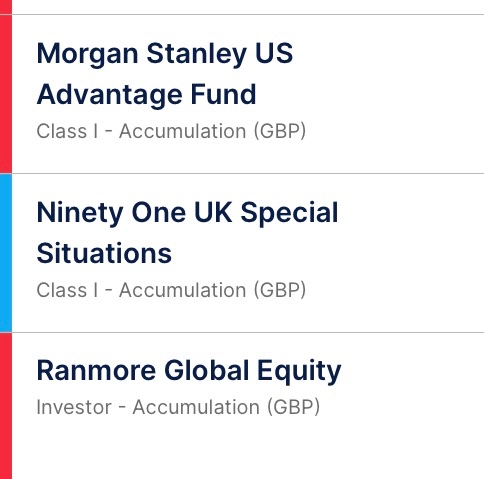
Task: Click Ninety One's Class I Accumulation share class text
Action: click(171, 290)
